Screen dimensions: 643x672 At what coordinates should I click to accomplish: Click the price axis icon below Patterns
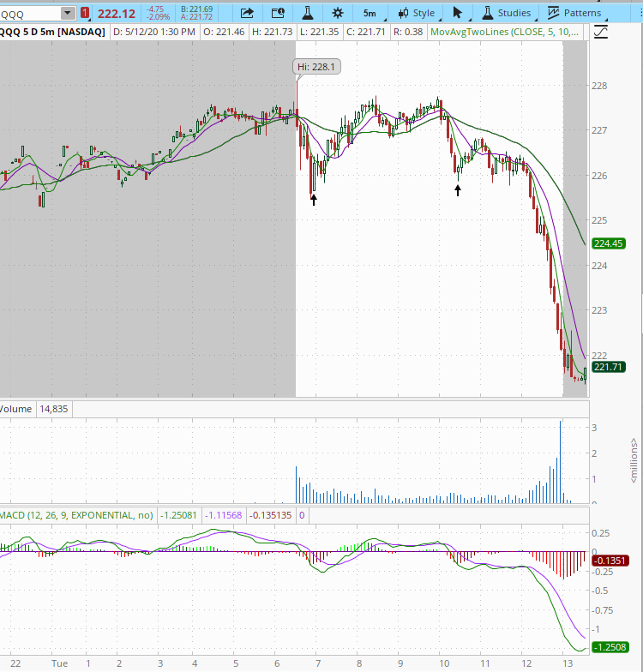tap(601, 32)
